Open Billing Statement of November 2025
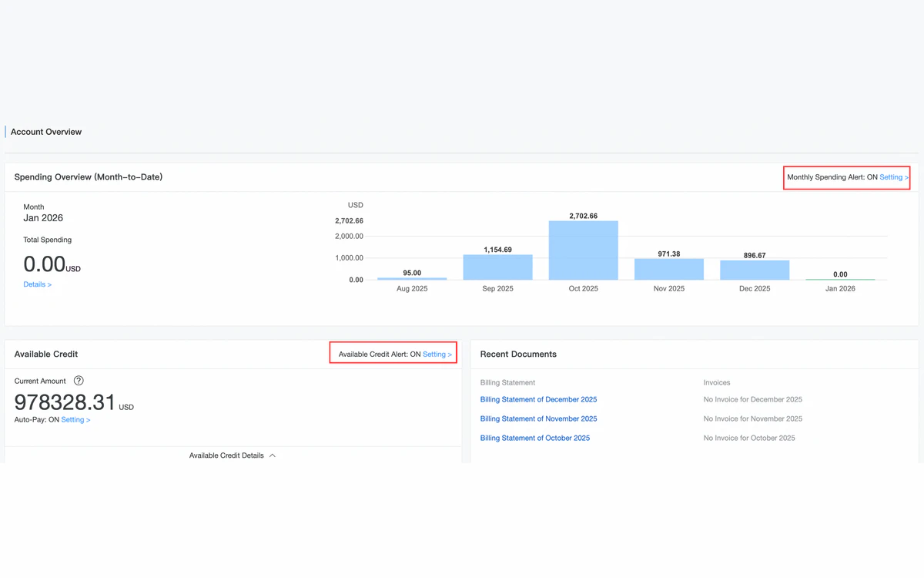Viewport: 924px width, 578px height. tap(538, 418)
